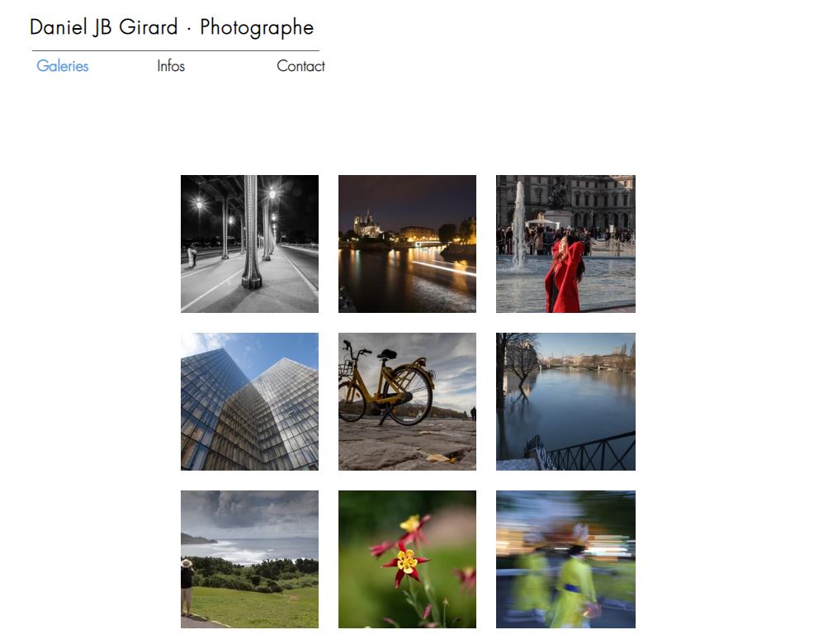Click the Daniel JB Girard Photographe site title
The height and width of the screenshot is (644, 823).
click(x=172, y=27)
